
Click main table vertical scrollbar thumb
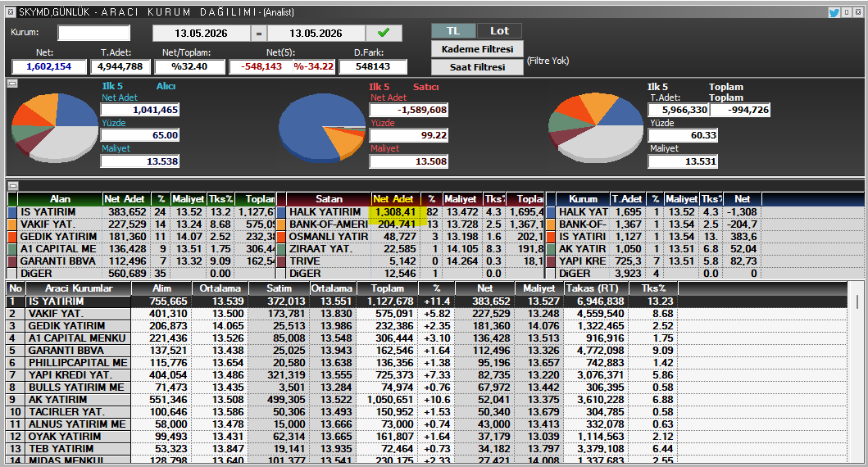857,302
